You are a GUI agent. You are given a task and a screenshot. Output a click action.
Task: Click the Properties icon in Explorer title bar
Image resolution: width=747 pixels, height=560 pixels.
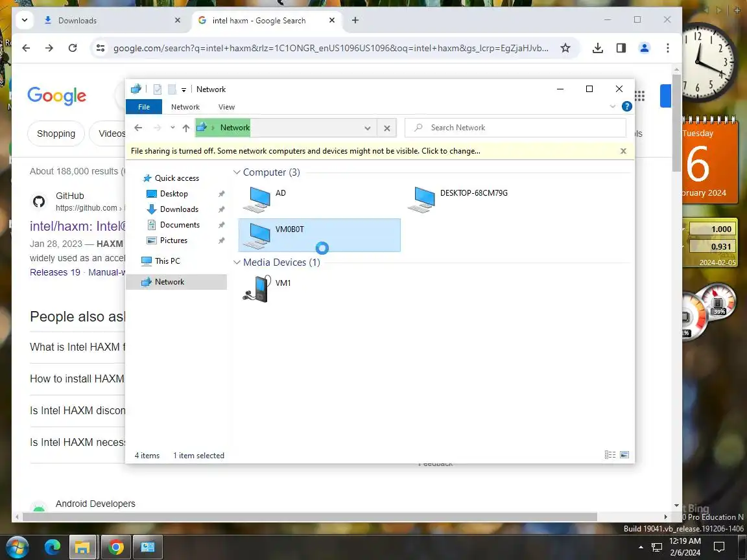[x=157, y=89]
